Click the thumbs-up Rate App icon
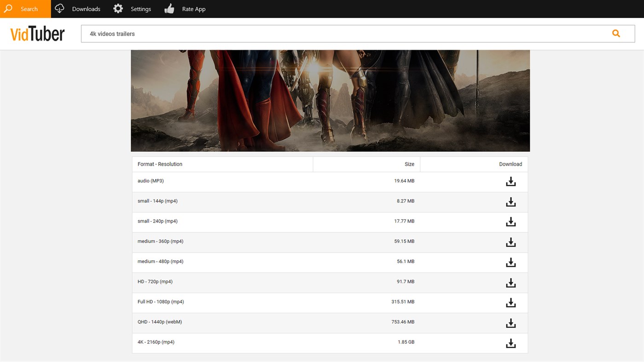Screen dimensions: 644x362 169,9
